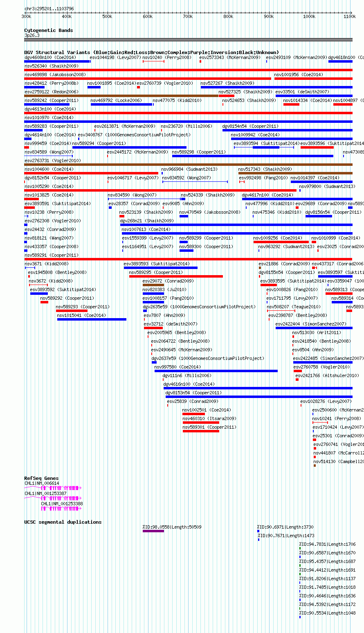Open the DGV Structural Variants track heading
364x633 pixels.
pos(151,52)
